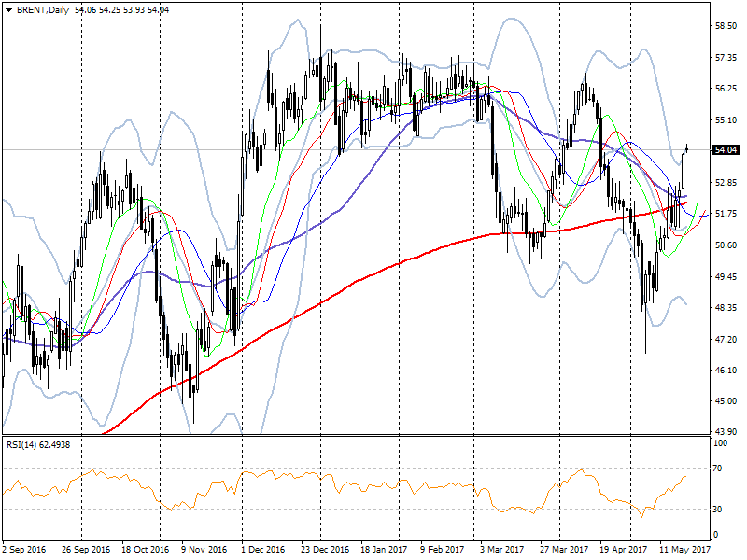Select the 23 Dec 2016 date label
747x560 pixels.
[325, 550]
